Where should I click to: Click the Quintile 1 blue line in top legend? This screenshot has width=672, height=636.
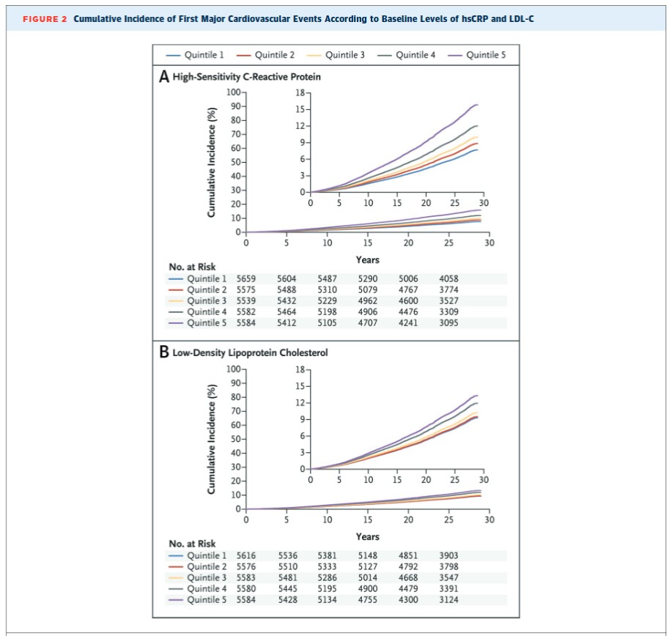174,55
